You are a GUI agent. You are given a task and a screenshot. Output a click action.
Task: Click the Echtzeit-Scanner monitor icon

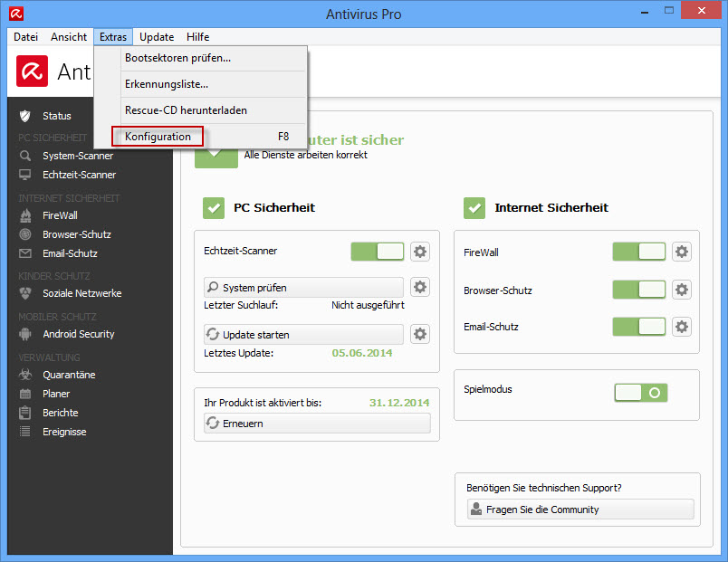point(25,175)
